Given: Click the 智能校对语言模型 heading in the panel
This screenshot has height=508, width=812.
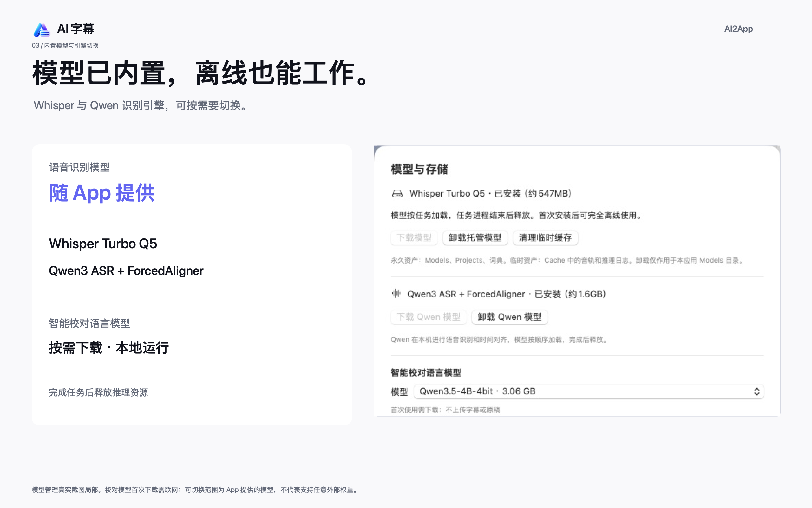Looking at the screenshot, I should (x=426, y=373).
